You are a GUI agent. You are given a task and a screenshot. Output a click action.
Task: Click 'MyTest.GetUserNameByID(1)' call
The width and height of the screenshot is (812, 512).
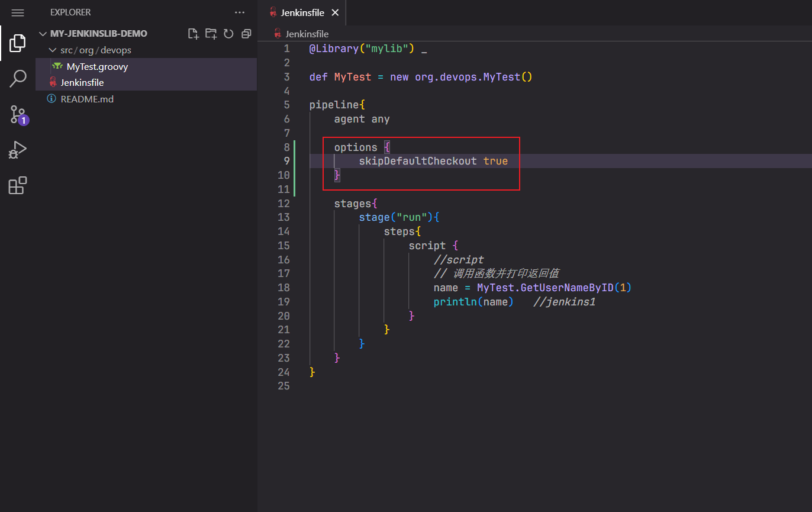point(555,288)
